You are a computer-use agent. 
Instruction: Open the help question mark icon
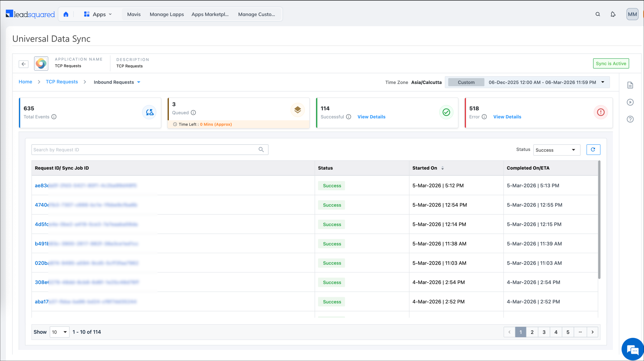630,119
